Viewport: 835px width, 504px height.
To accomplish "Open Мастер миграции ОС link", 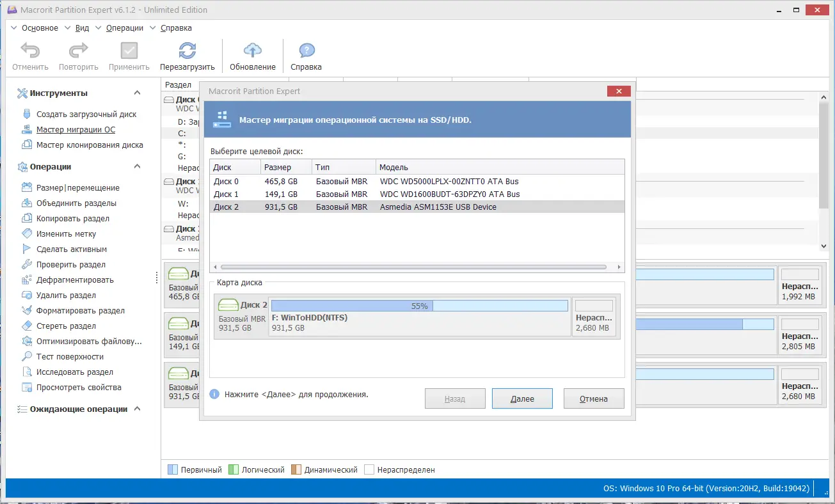I will pyautogui.click(x=76, y=130).
